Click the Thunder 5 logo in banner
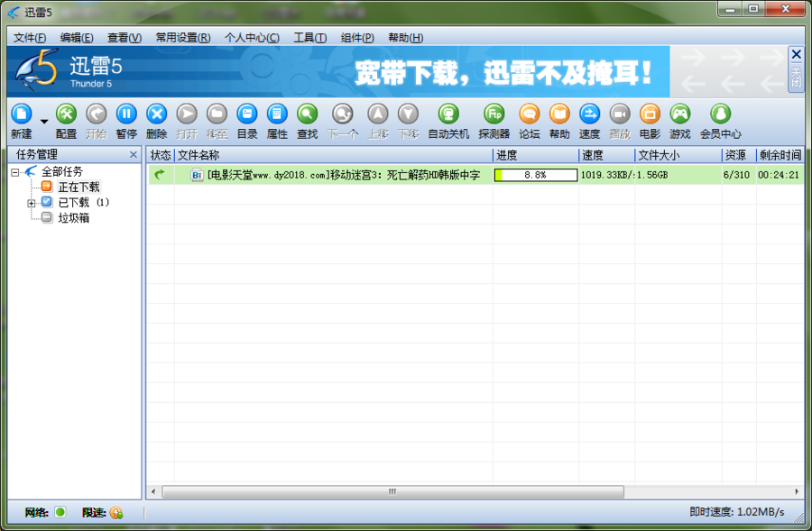Screen dimensions: 812x531 36,70
